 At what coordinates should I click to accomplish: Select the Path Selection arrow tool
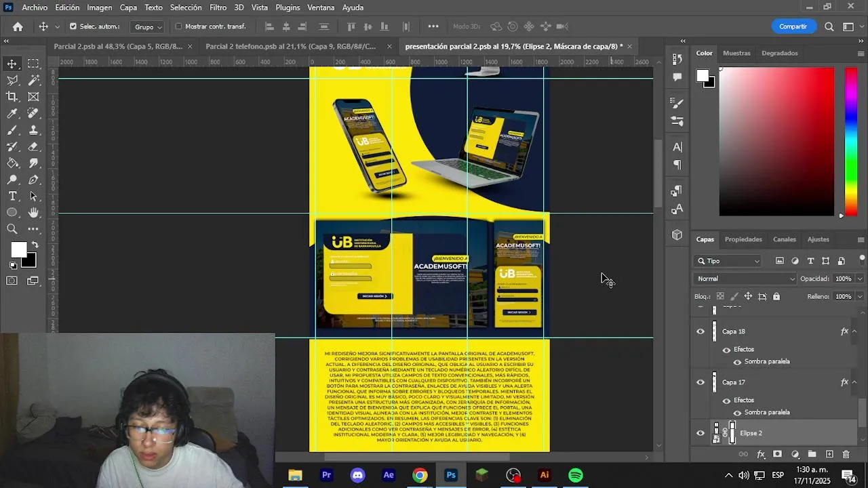coord(33,196)
